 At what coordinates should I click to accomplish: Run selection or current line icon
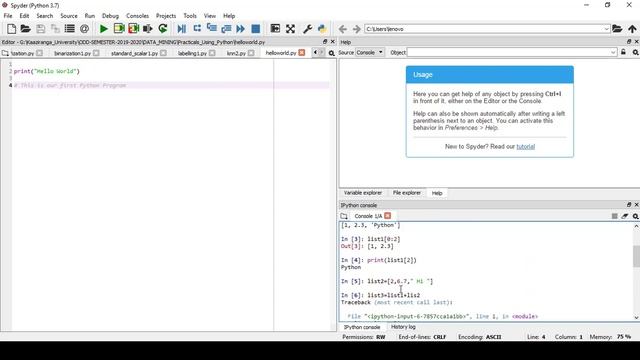point(148,29)
